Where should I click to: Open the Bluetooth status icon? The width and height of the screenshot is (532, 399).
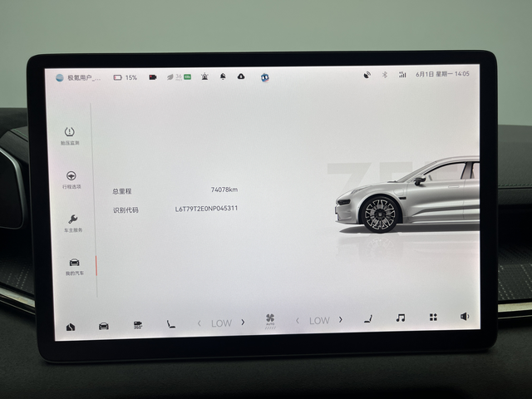click(x=384, y=75)
